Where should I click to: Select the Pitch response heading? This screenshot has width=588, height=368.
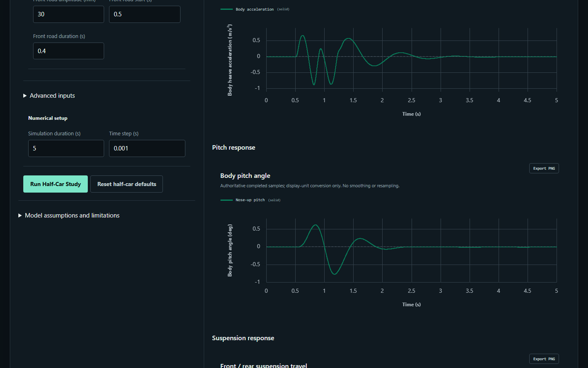(x=234, y=148)
